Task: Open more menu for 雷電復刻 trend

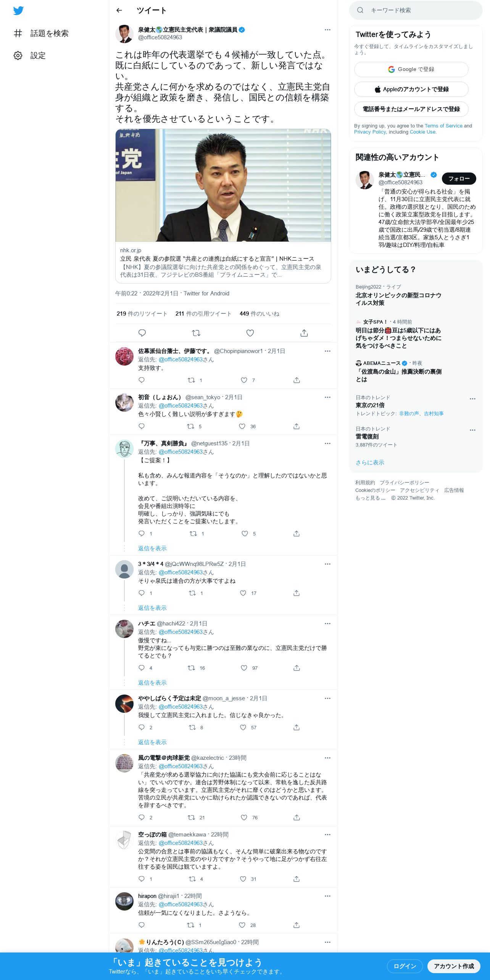Action: [x=472, y=430]
